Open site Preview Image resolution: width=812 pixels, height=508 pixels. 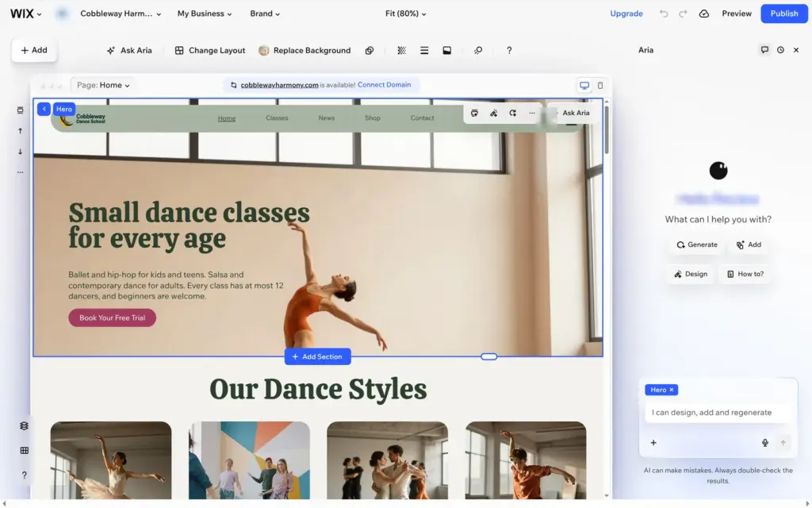[737, 13]
